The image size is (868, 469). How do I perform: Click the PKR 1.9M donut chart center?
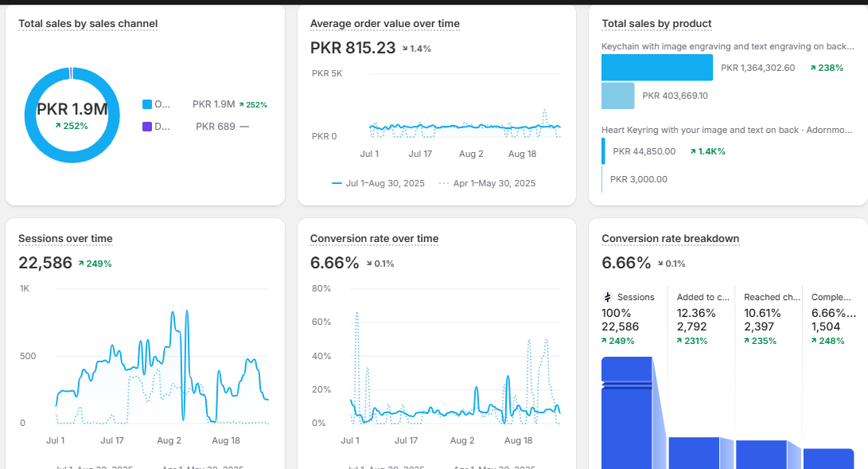[72, 115]
